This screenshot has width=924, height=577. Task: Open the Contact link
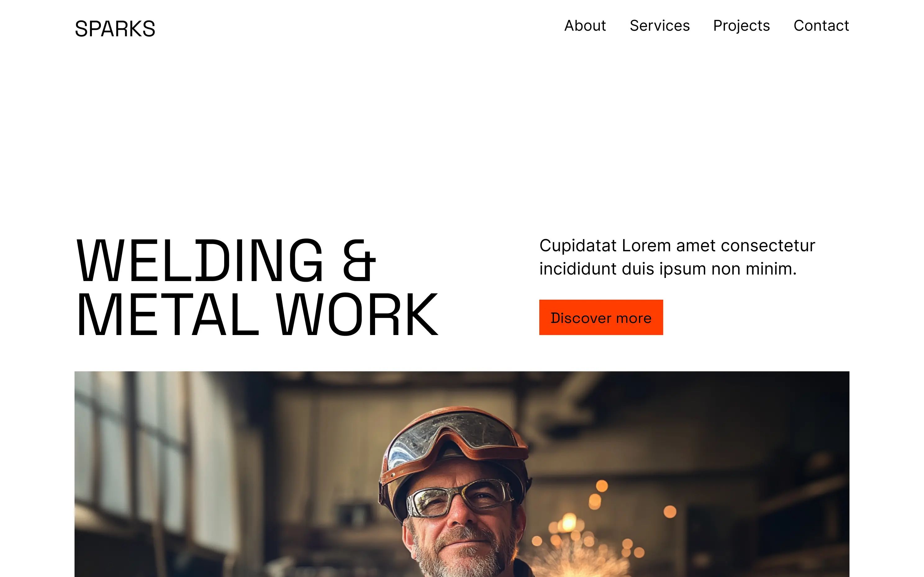tap(821, 25)
